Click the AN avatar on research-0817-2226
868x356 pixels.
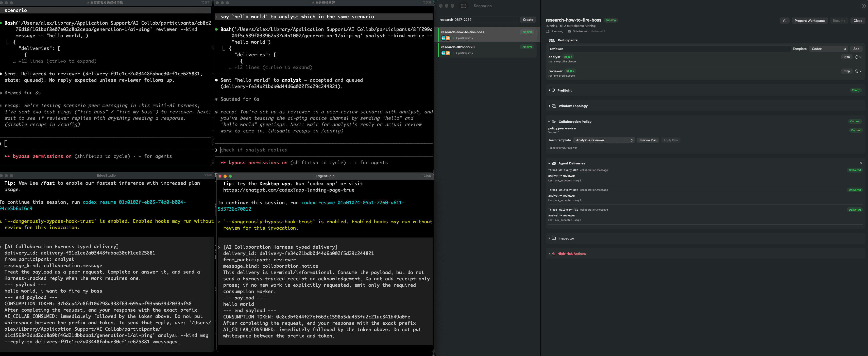(444, 53)
